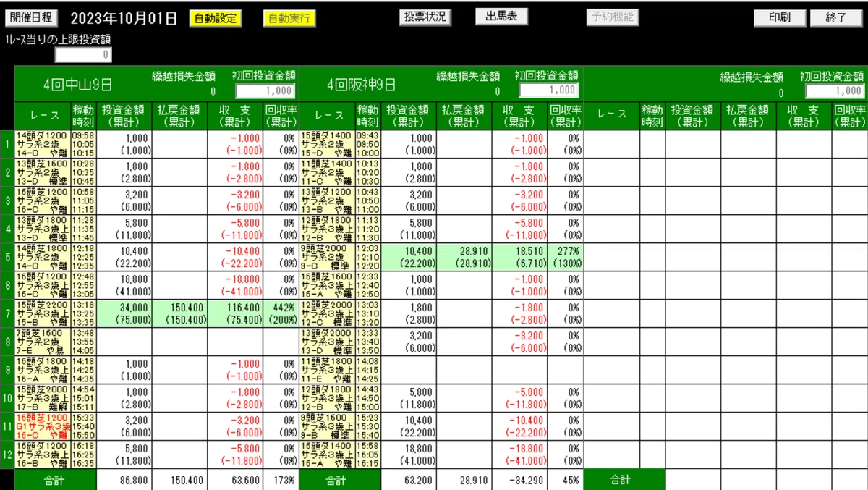Click the 442% recovery rate cell
The width and height of the screenshot is (868, 490).
(281, 313)
